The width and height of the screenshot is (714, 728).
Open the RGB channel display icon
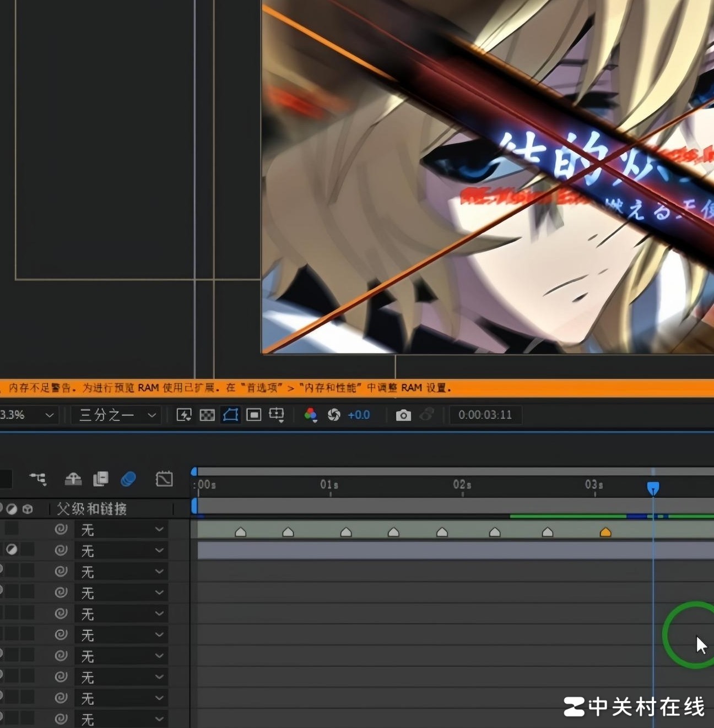pos(311,415)
